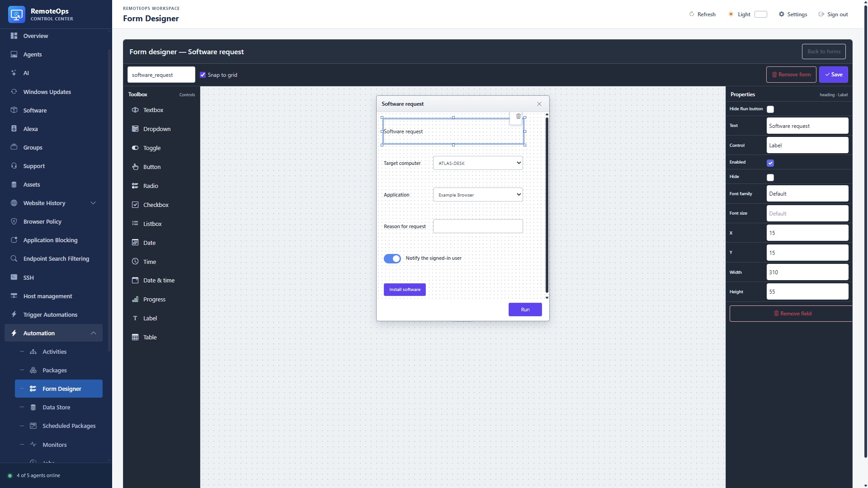Uncheck the Enabled property checkbox
This screenshot has width=868, height=488.
[770, 163]
